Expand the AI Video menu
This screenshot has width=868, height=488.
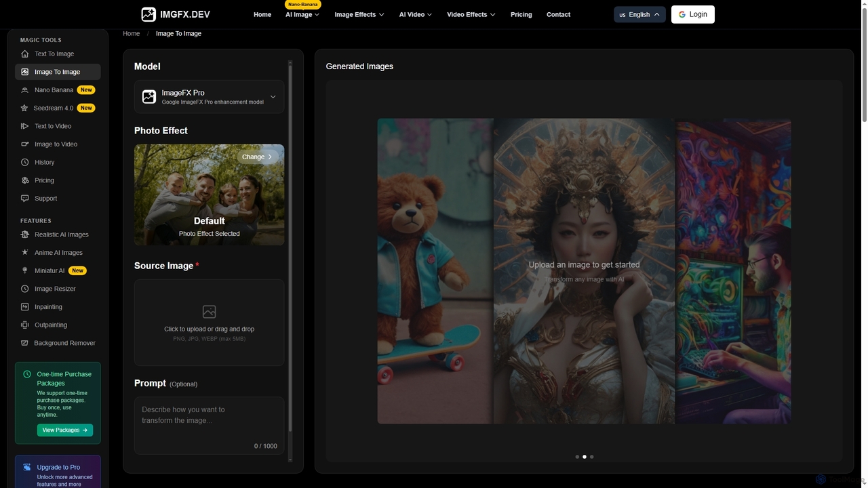click(x=416, y=14)
